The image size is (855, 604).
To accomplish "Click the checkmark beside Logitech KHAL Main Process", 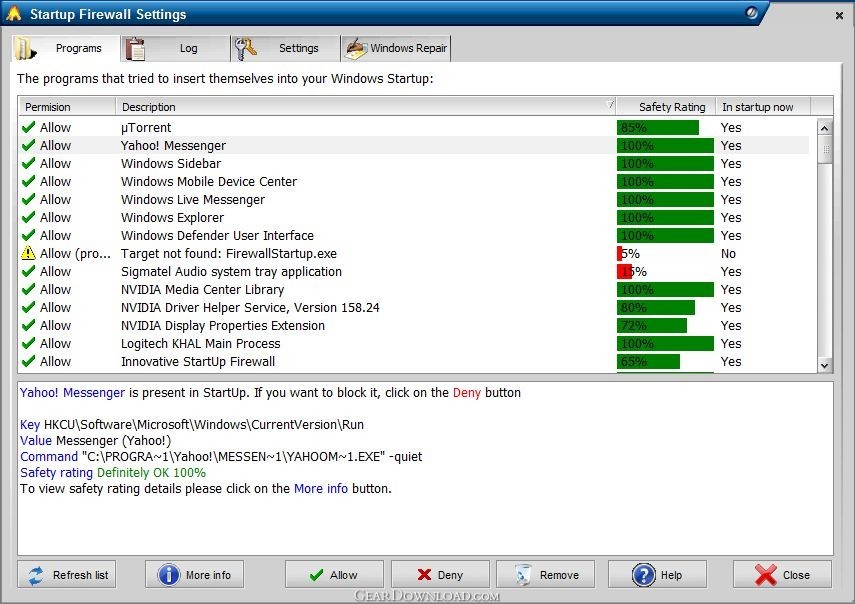I will point(28,343).
